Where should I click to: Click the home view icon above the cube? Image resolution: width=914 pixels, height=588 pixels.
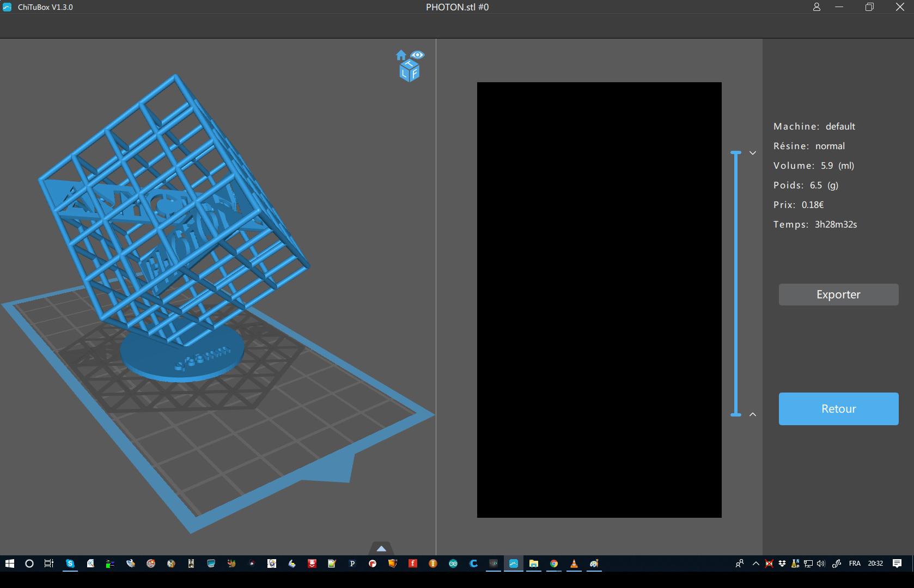[x=401, y=55]
